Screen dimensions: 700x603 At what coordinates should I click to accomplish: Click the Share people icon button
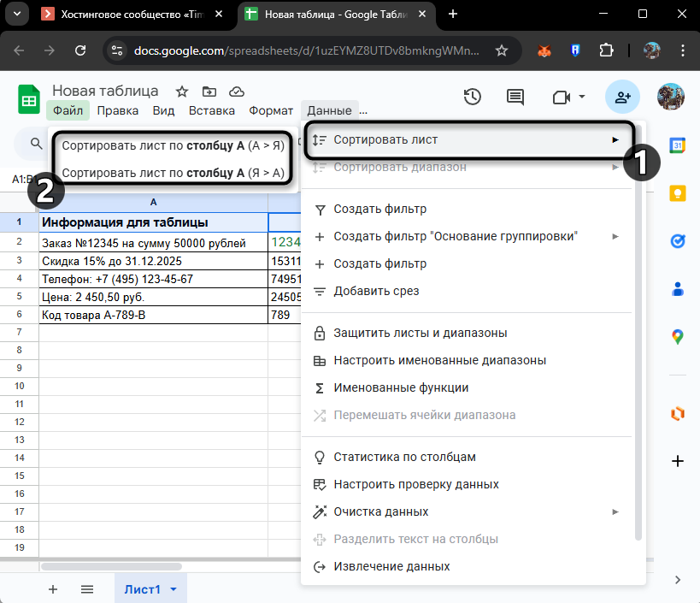(x=622, y=97)
